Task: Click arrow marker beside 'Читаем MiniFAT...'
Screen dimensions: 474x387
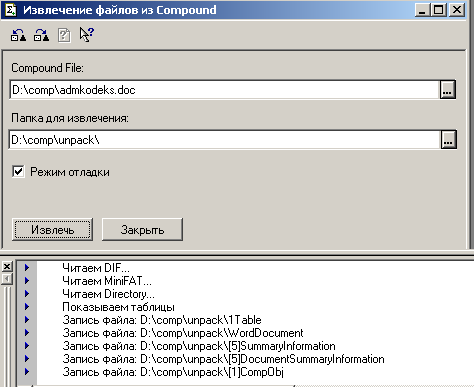Action: coord(27,280)
